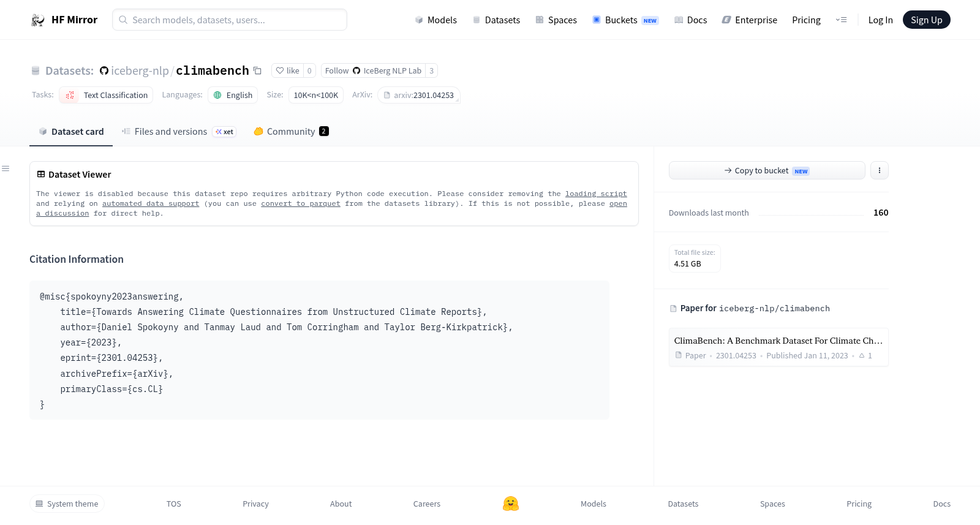Image resolution: width=980 pixels, height=525 pixels.
Task: Open the Community tab
Action: coord(292,131)
